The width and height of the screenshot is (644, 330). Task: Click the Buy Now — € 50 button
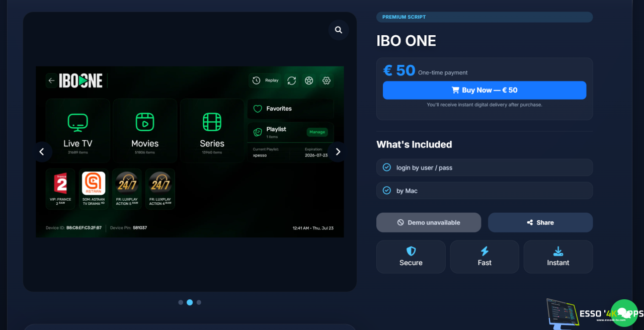coord(485,90)
